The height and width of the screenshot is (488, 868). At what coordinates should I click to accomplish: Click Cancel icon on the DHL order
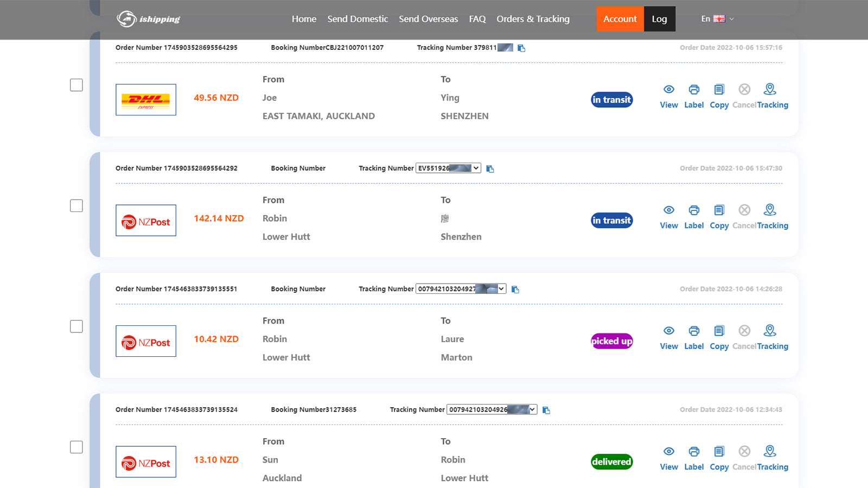[x=744, y=89]
